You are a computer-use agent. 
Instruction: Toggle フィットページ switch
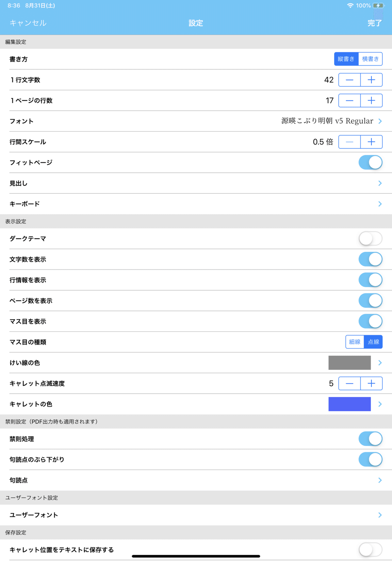pos(370,162)
